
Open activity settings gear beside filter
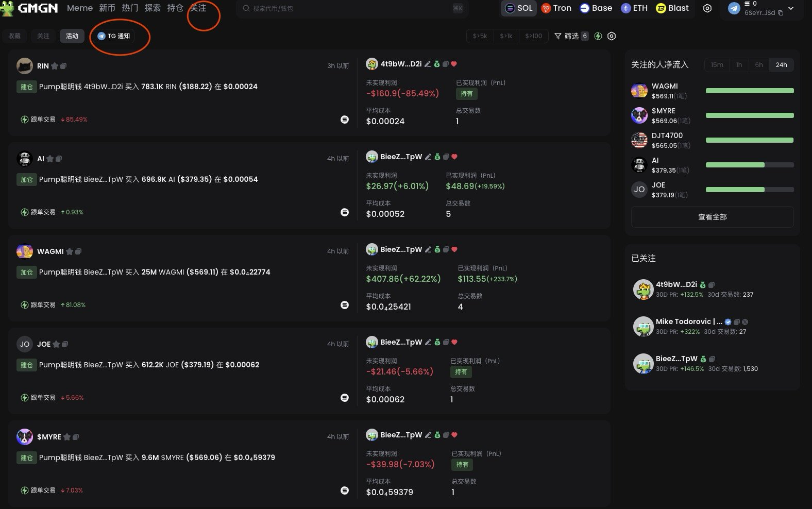pos(612,36)
